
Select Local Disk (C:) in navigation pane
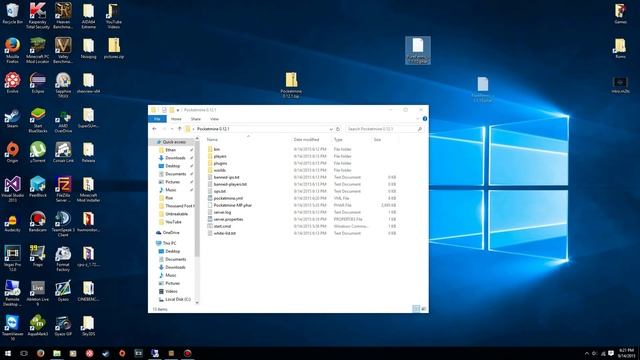(178, 299)
